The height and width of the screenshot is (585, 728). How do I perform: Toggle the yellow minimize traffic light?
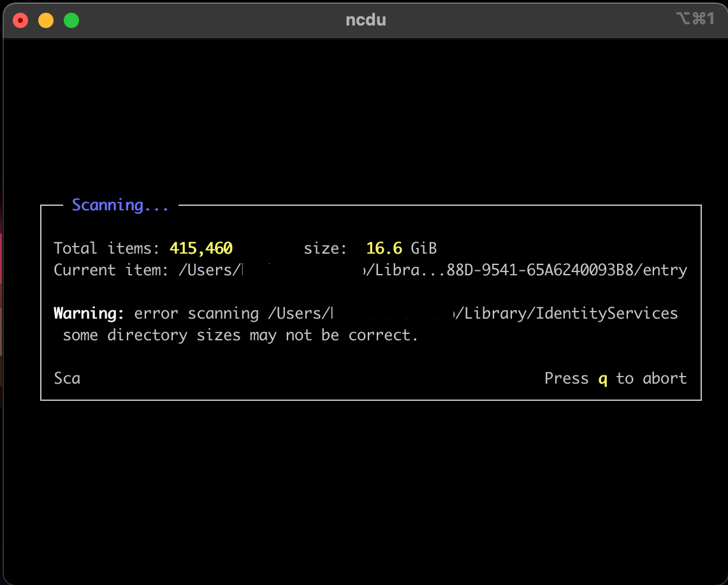[x=45, y=20]
